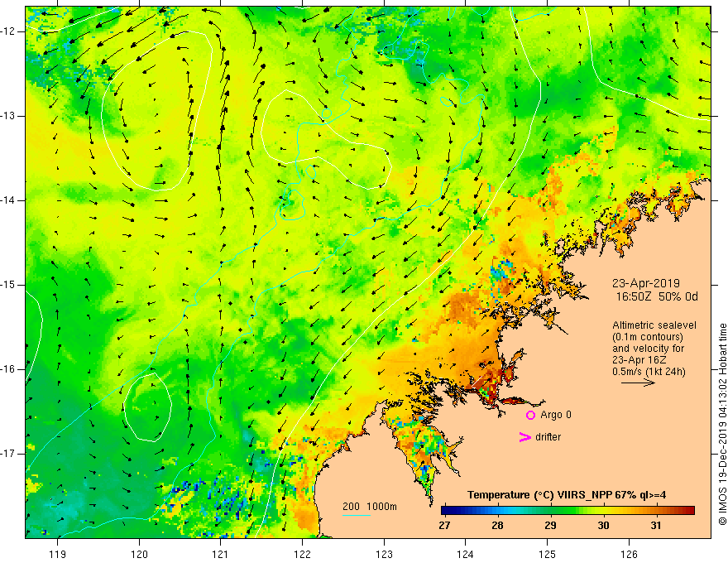Click the 'Altimetric sealevel' label
The width and height of the screenshot is (728, 563).
(654, 325)
